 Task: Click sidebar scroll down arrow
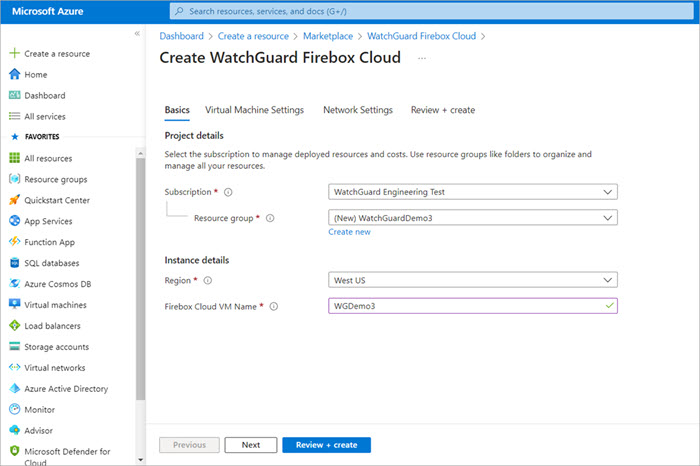(x=140, y=459)
